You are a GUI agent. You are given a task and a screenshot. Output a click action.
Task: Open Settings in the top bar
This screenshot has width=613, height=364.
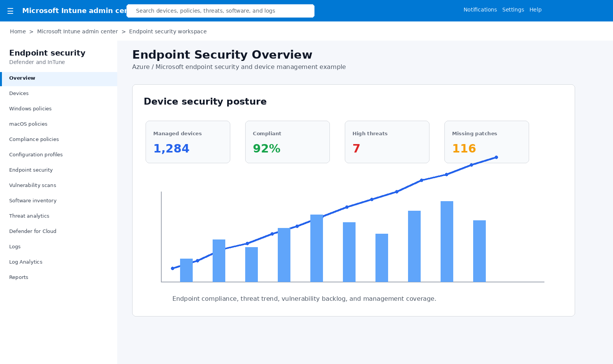513,10
